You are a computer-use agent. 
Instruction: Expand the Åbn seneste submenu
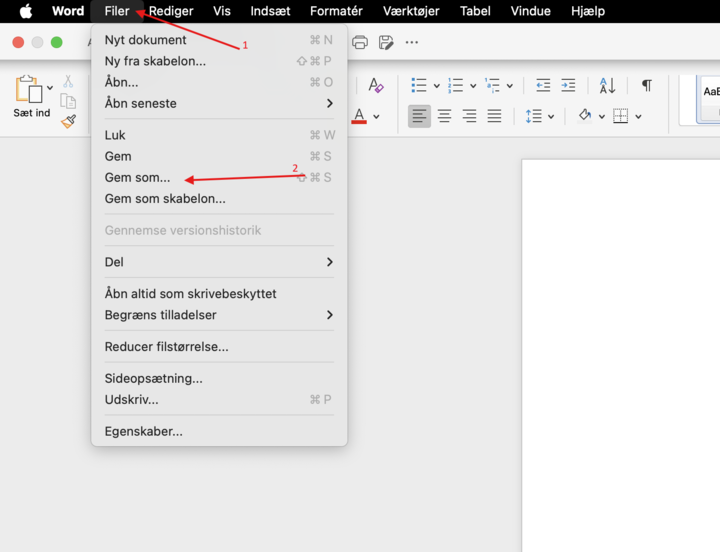[x=218, y=103]
